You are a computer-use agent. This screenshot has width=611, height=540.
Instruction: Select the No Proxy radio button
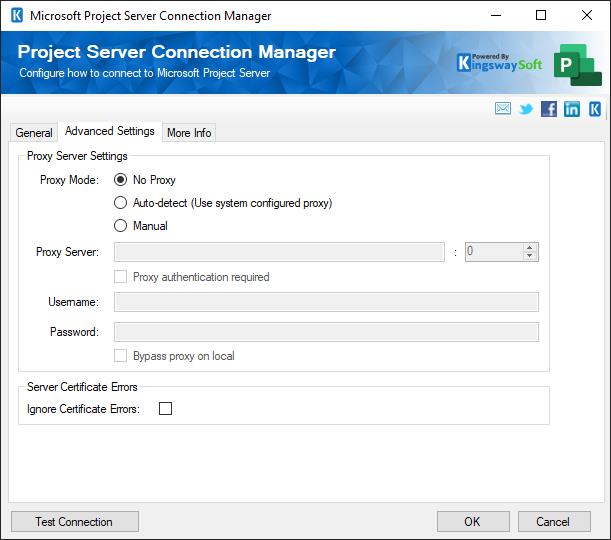pos(120,180)
